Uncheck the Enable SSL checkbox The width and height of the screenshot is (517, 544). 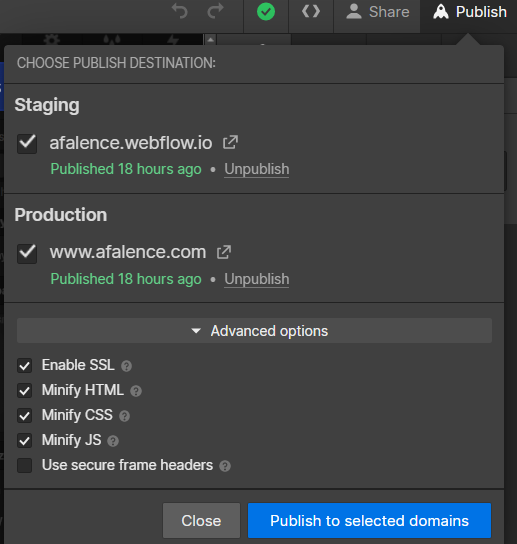25,366
